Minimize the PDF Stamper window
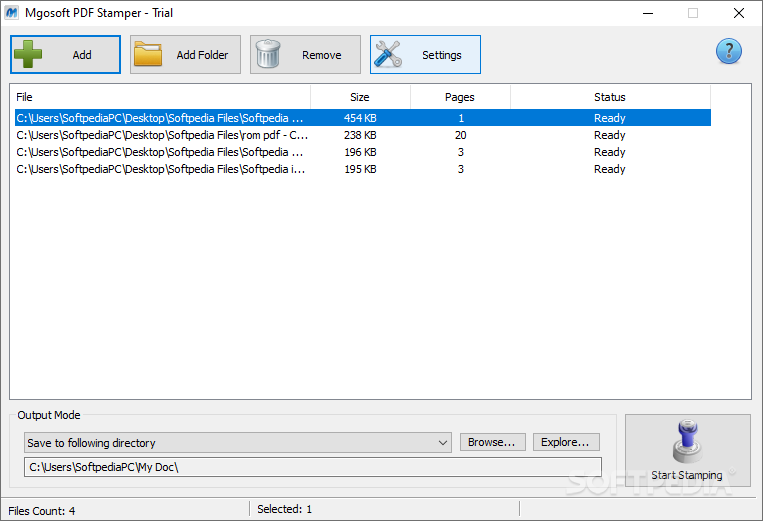 pos(648,13)
